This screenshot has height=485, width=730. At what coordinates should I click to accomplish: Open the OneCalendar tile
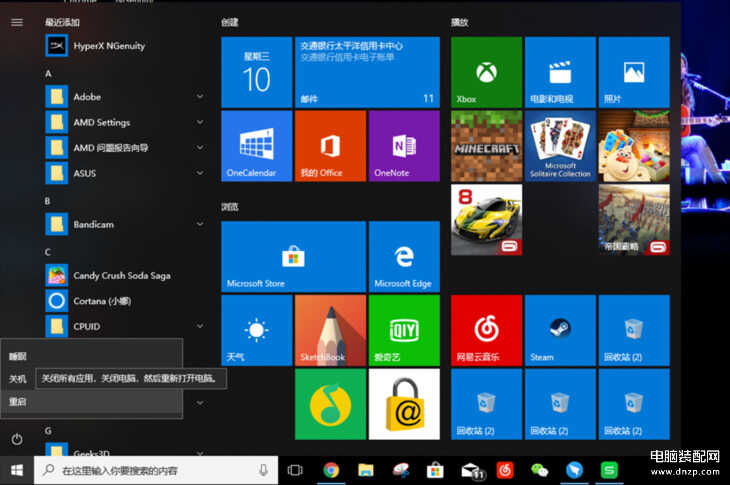pos(256,145)
